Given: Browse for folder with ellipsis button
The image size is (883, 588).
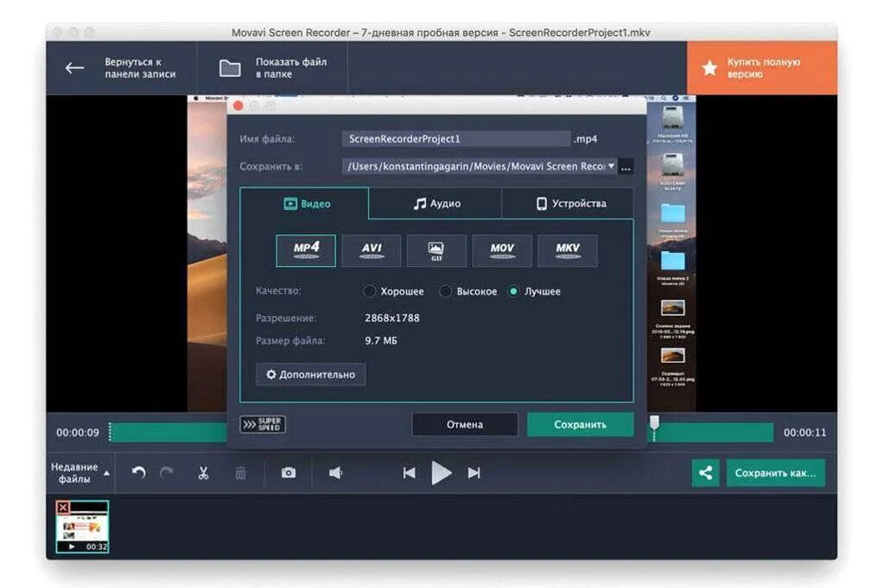Looking at the screenshot, I should pyautogui.click(x=626, y=167).
